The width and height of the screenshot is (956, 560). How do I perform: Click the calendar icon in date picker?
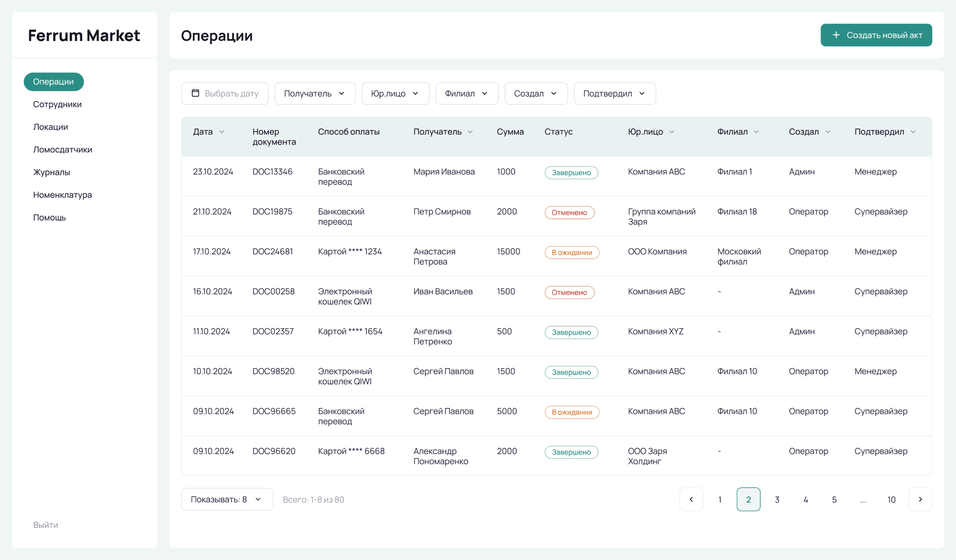point(196,93)
